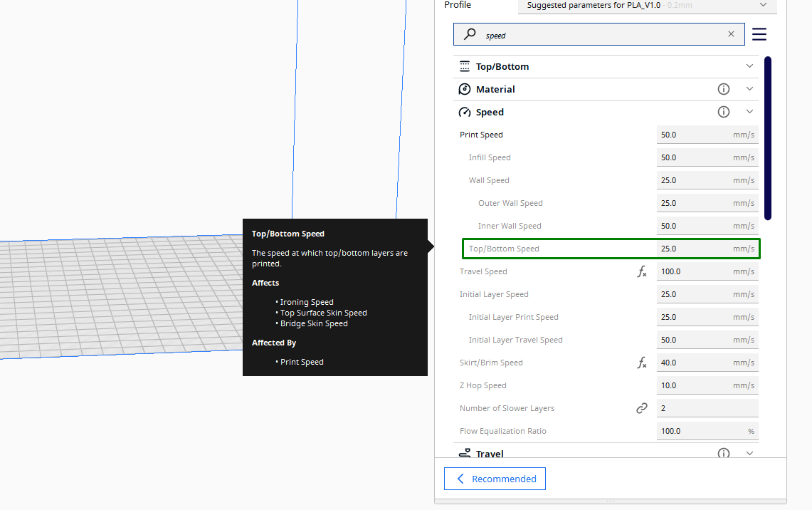This screenshot has width=812, height=510.
Task: Clear the speed search using the X icon
Action: pyautogui.click(x=731, y=33)
